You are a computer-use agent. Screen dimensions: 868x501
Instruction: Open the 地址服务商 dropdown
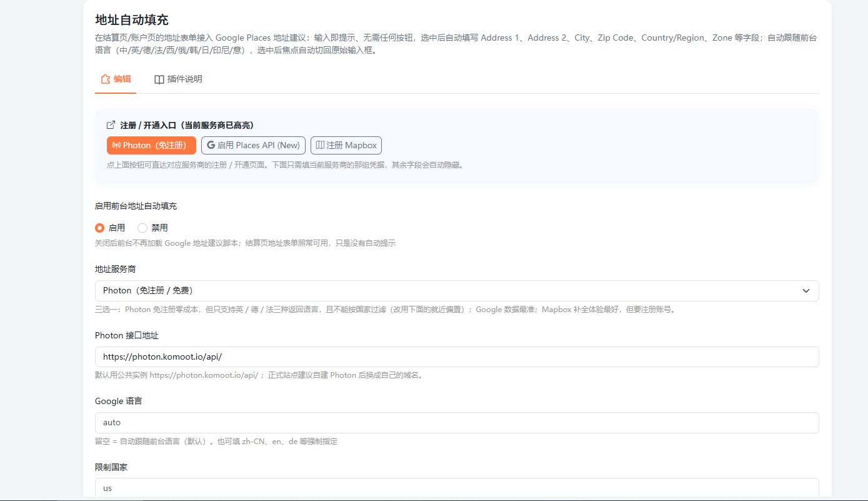coord(457,291)
